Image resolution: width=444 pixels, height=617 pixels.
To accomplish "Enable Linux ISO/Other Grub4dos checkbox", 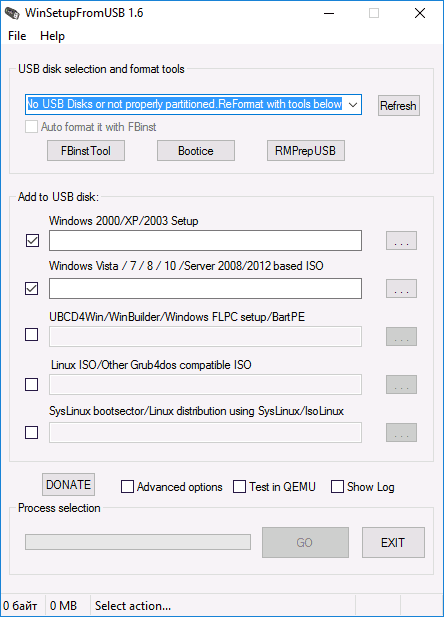I will point(31,384).
